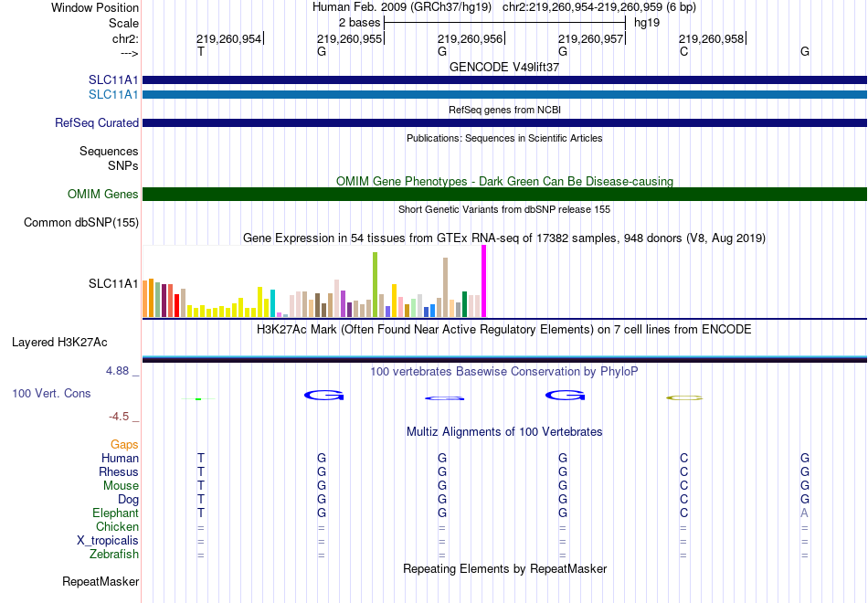Click the OMIM Genes track label

pos(103,195)
